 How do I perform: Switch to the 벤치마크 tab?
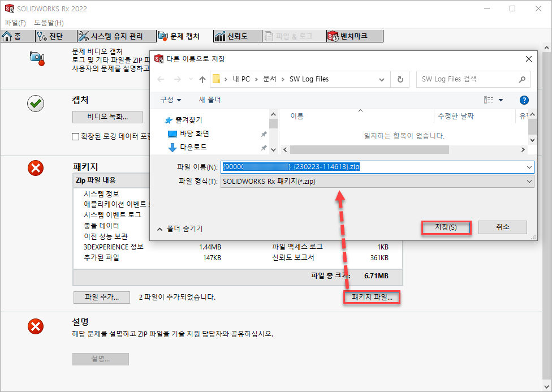(355, 36)
